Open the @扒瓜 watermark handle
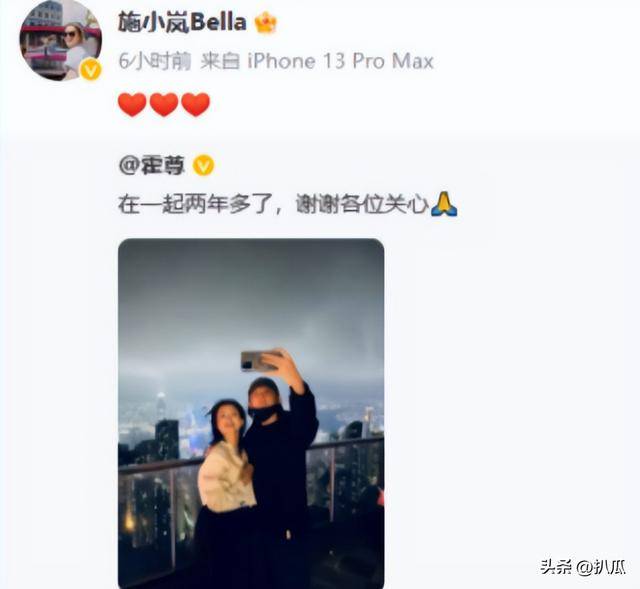 [x=602, y=567]
